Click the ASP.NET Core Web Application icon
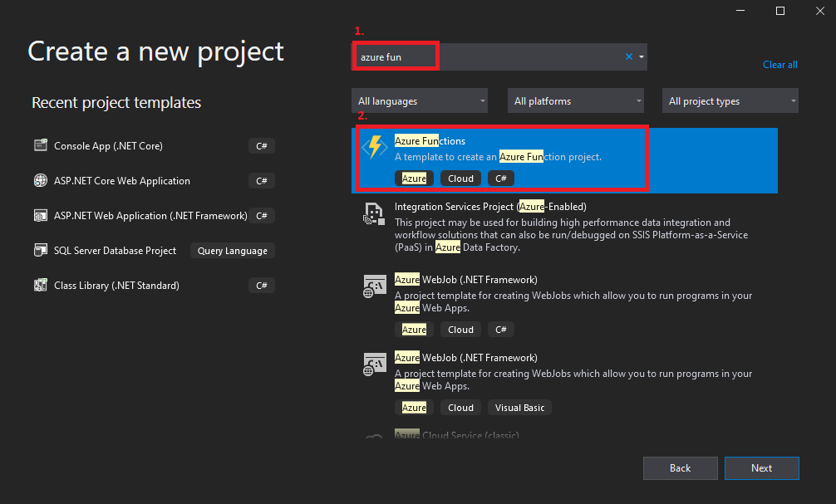This screenshot has height=504, width=836. coord(40,179)
